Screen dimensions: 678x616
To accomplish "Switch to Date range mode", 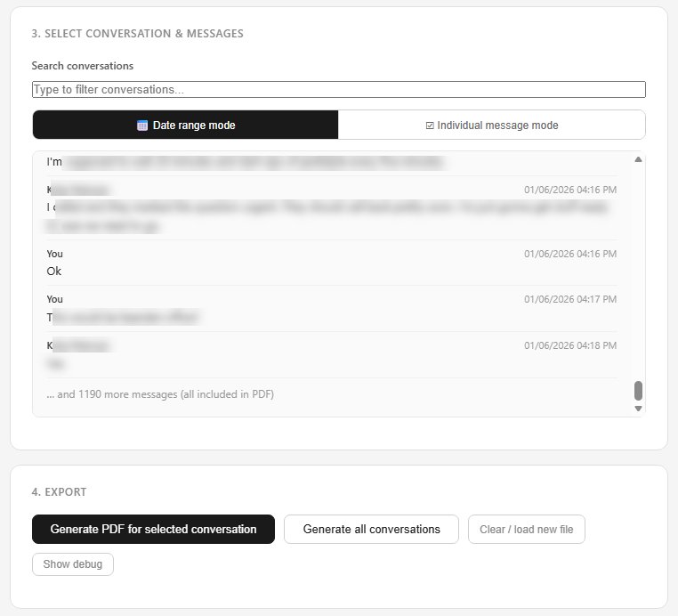I will [x=185, y=125].
